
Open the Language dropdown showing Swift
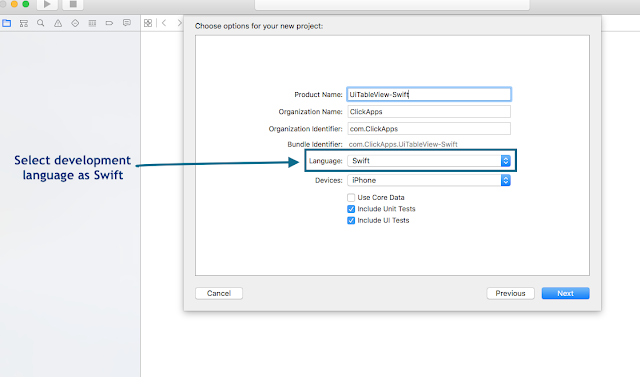click(x=429, y=161)
